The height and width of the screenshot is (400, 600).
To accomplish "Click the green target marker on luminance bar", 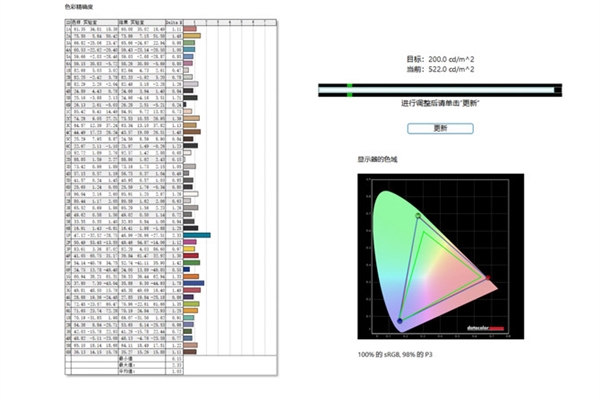I will point(349,91).
